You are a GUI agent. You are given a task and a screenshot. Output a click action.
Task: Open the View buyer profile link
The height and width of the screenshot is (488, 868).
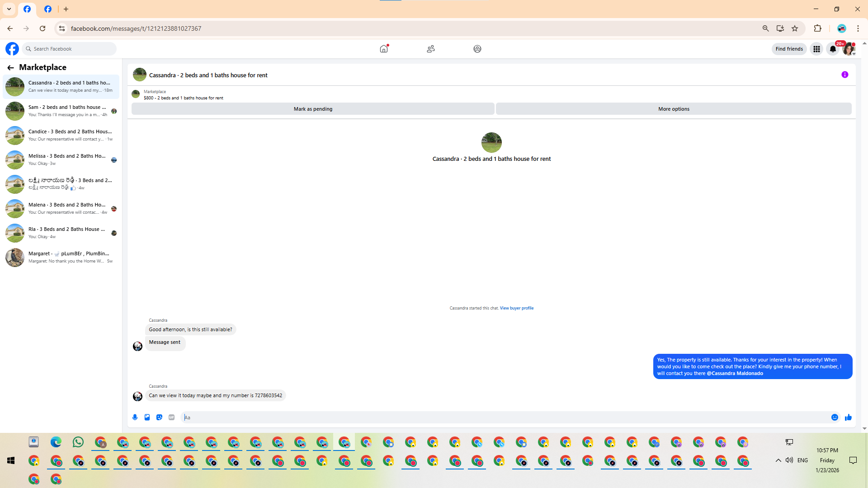(516, 308)
